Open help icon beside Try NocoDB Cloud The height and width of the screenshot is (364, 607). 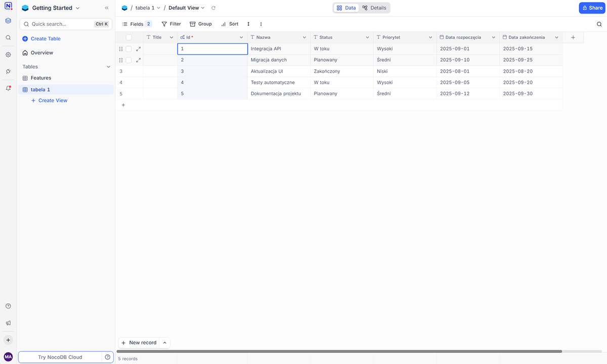tap(108, 357)
